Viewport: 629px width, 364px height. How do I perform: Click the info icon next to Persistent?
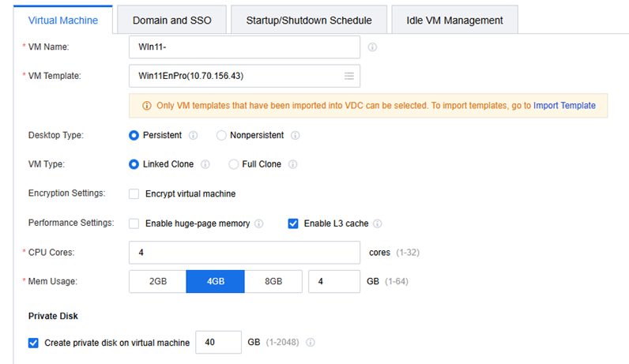(193, 136)
